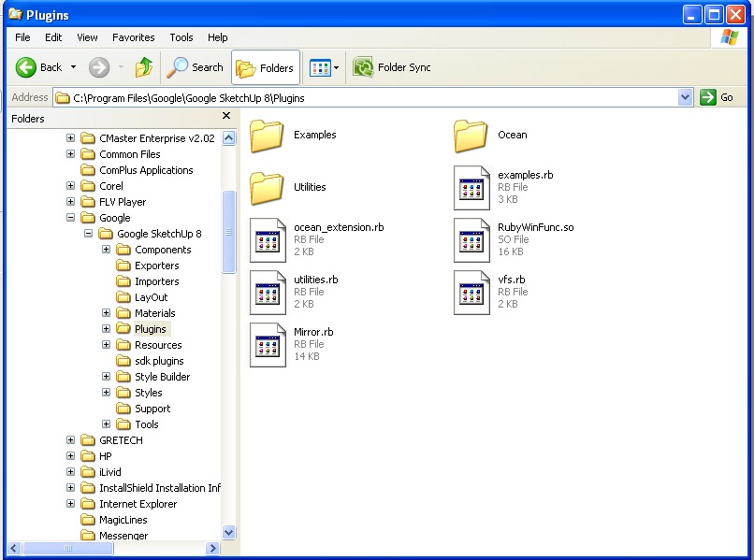754x560 pixels.
Task: Click the horizontal scroll left arrow
Action: (14, 548)
